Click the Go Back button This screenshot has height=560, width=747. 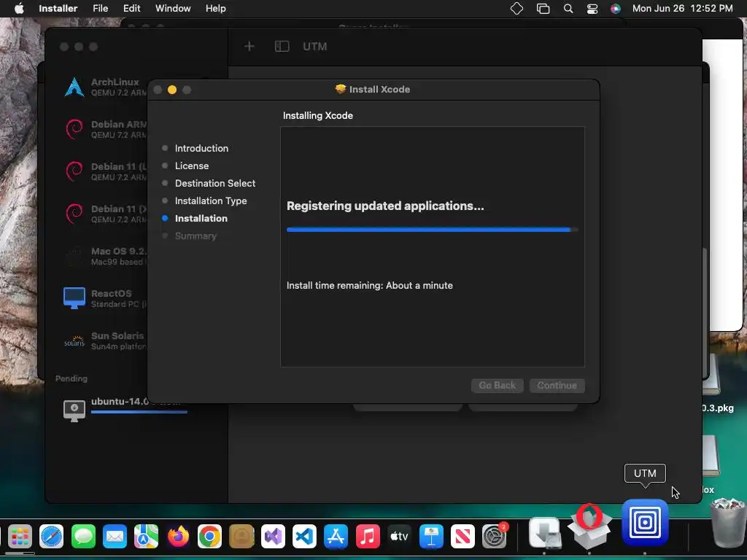click(x=498, y=385)
